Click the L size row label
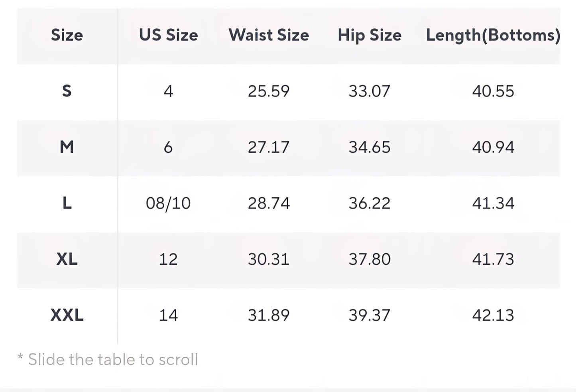The height and width of the screenshot is (392, 576). click(67, 203)
